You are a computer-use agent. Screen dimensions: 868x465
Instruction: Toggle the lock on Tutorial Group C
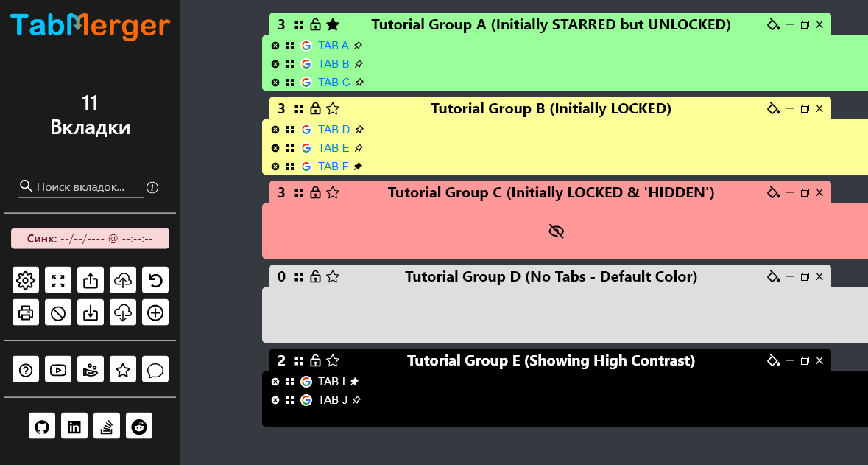[x=315, y=192]
